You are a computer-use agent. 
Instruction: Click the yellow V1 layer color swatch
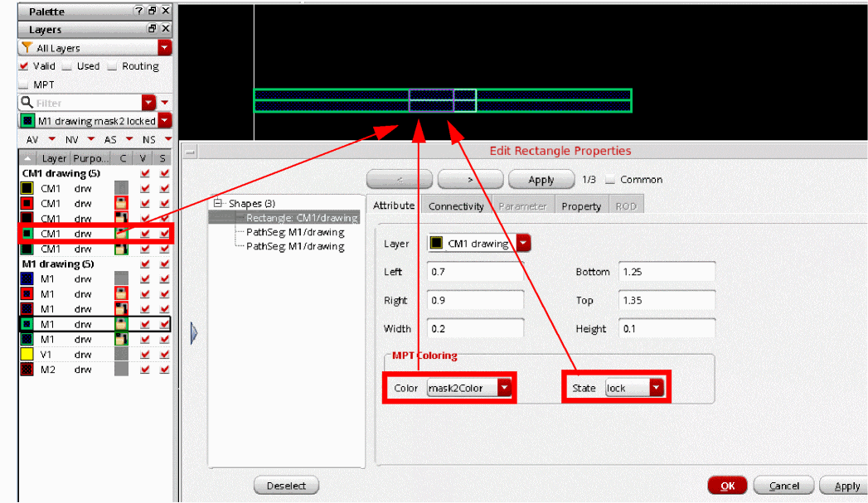pyautogui.click(x=27, y=354)
